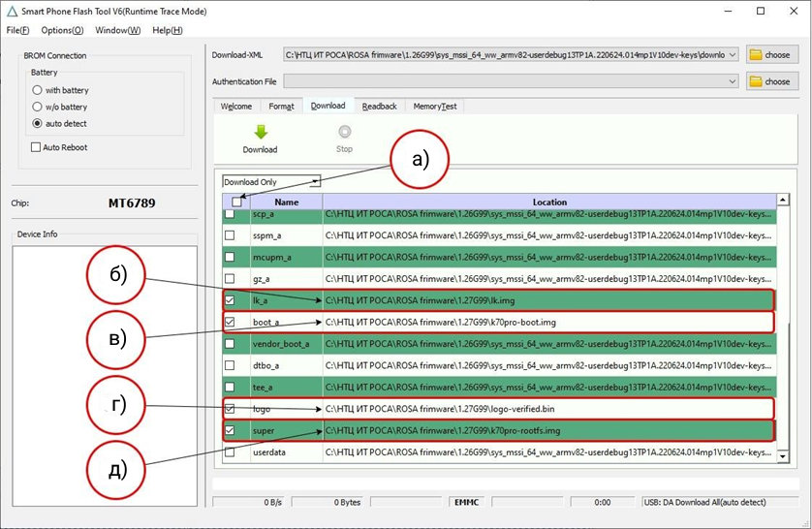Viewport: 812px width, 529px height.
Task: Click folder choose icon for Download-XML
Action: pyautogui.click(x=757, y=55)
